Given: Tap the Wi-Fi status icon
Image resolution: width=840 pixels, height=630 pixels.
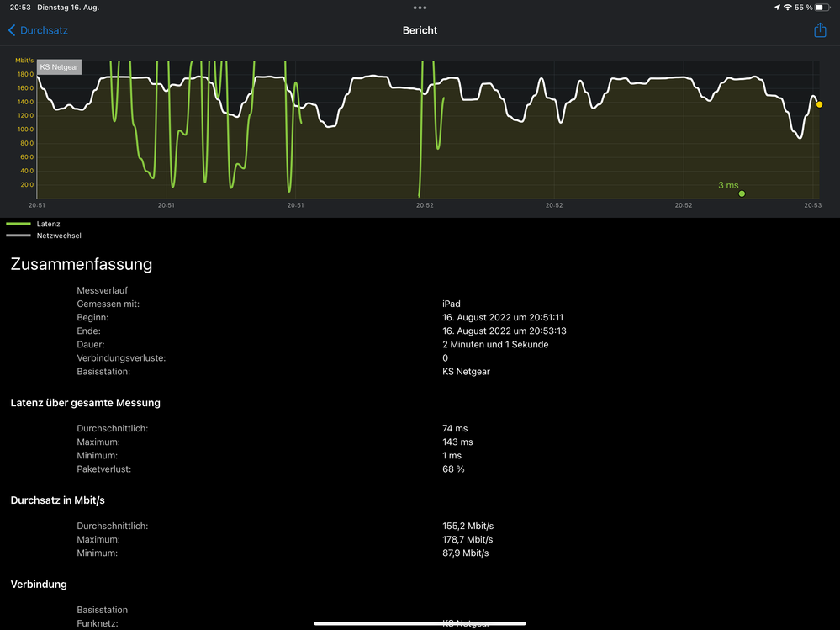Looking at the screenshot, I should [x=787, y=8].
